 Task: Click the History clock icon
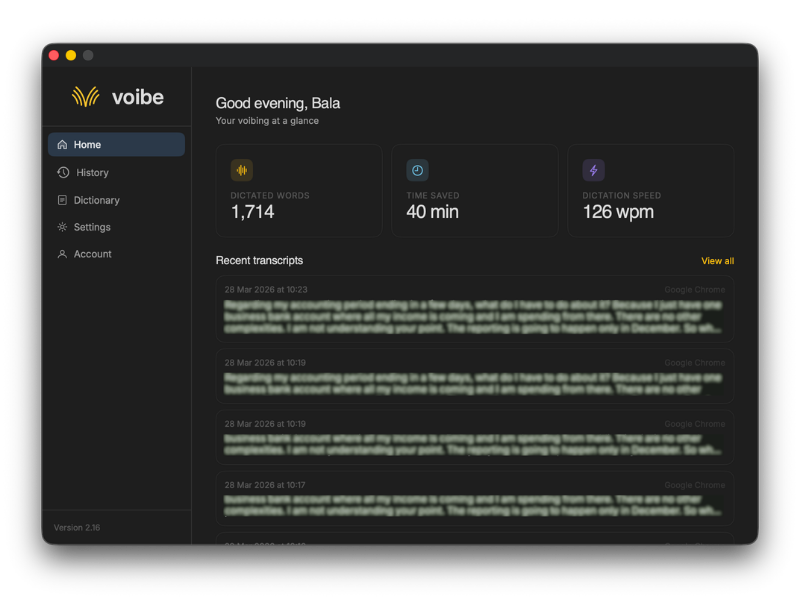[62, 173]
